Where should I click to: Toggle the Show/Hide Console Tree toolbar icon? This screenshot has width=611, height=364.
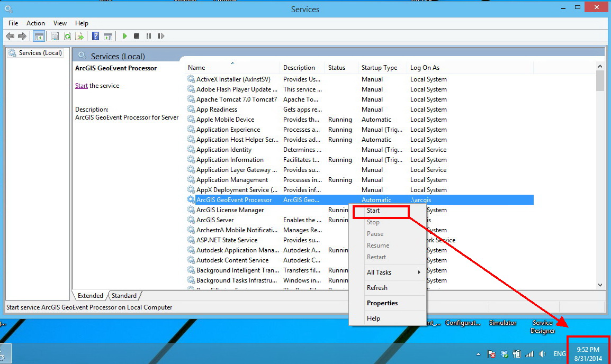click(x=39, y=36)
